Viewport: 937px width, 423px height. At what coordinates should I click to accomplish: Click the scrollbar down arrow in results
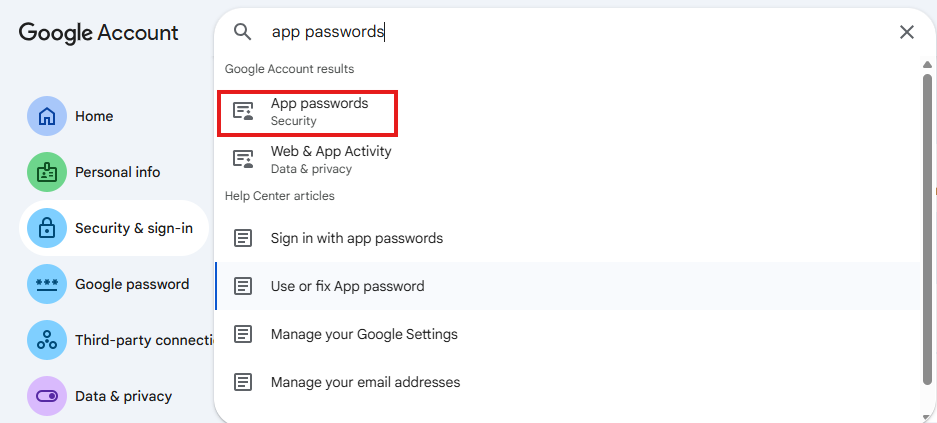pos(928,415)
